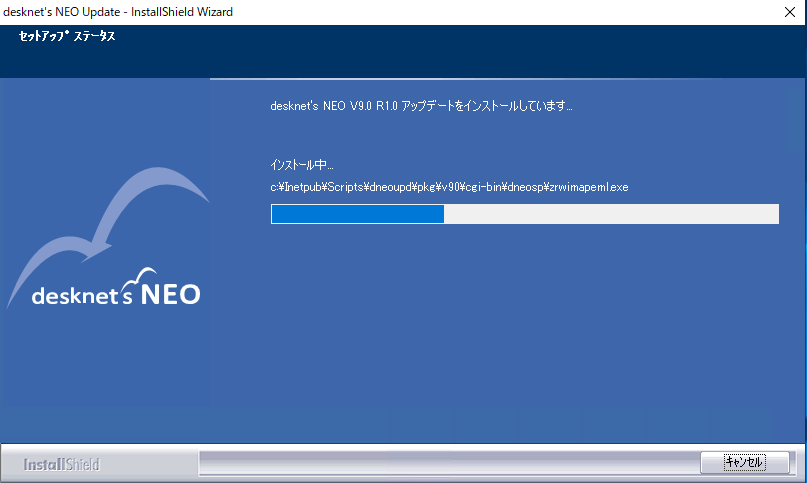Click the インストール中... status text

pyautogui.click(x=302, y=165)
